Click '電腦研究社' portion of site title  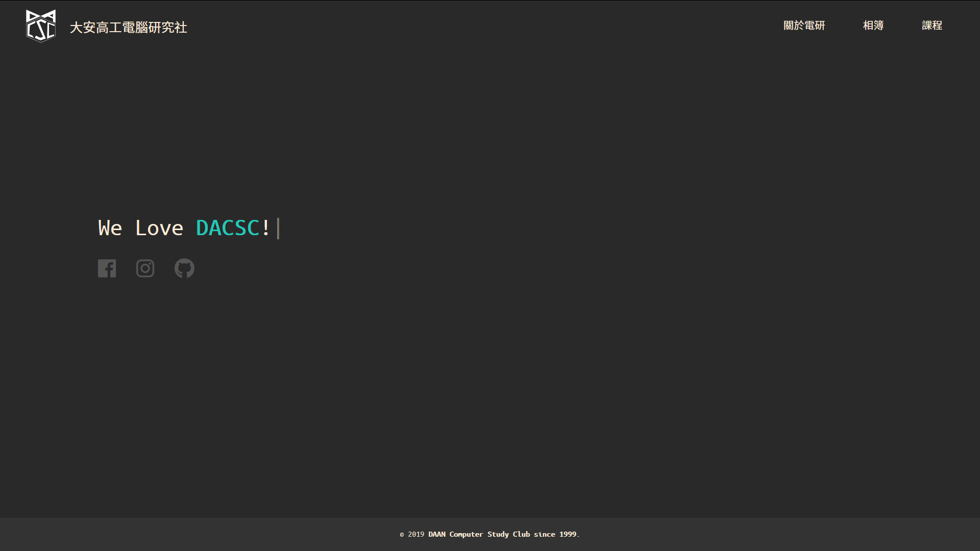click(x=155, y=28)
